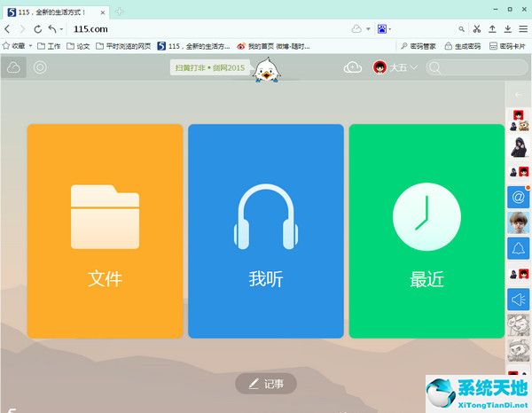Click the 大五 user avatar
This screenshot has height=413, width=532.
click(x=379, y=67)
